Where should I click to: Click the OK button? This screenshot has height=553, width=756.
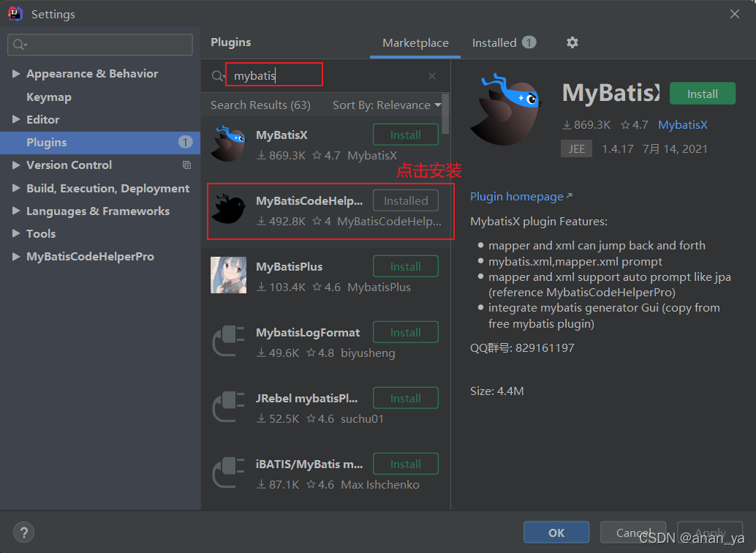(x=556, y=533)
